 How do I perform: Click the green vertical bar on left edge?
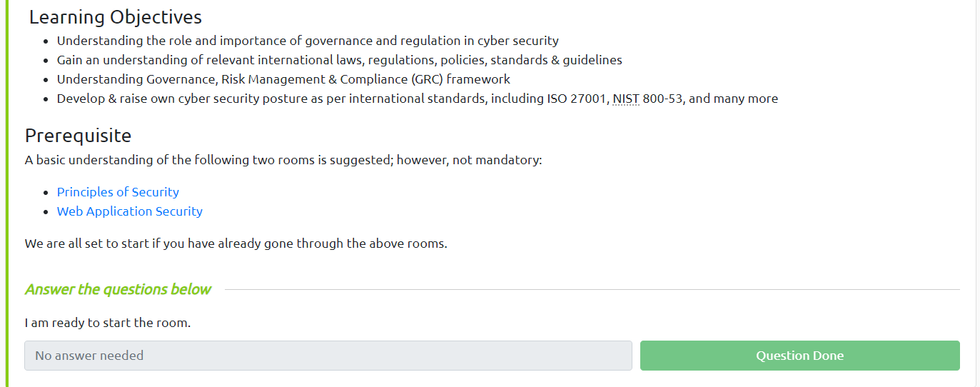pyautogui.click(x=7, y=193)
